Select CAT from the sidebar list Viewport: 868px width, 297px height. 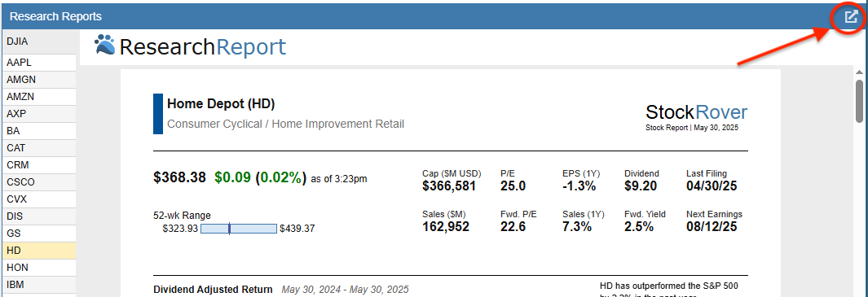(39, 148)
